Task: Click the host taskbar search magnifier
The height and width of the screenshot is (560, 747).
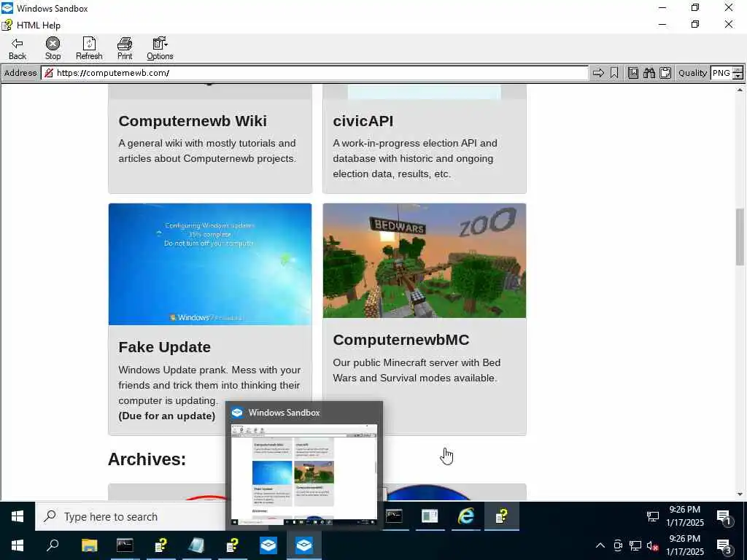Action: (x=53, y=545)
